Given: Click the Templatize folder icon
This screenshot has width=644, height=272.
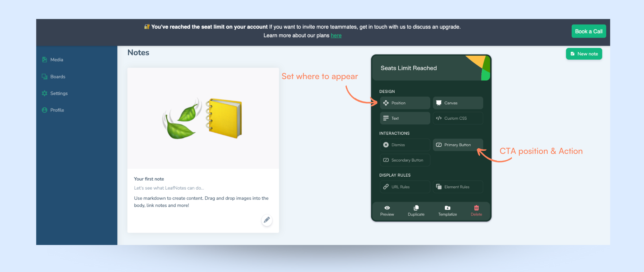Looking at the screenshot, I should (447, 208).
